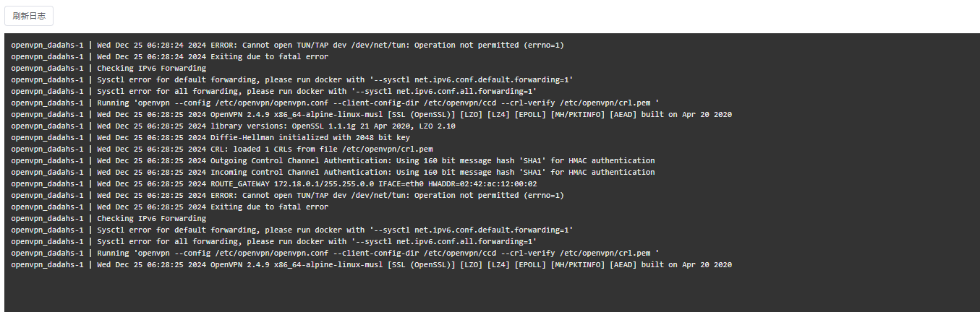Click the 06:28:24 TUN/TAP ERROR log line
Screen dimensions: 980x312
[x=288, y=45]
